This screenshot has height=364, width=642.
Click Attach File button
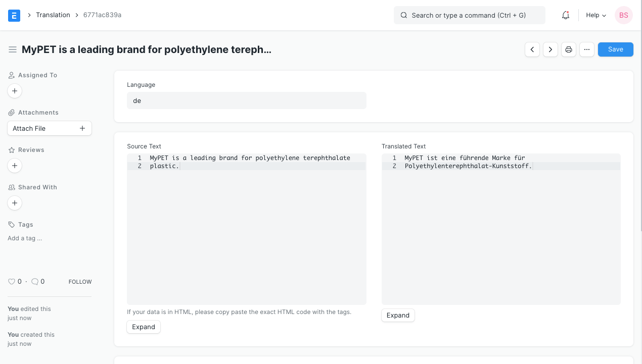click(49, 128)
